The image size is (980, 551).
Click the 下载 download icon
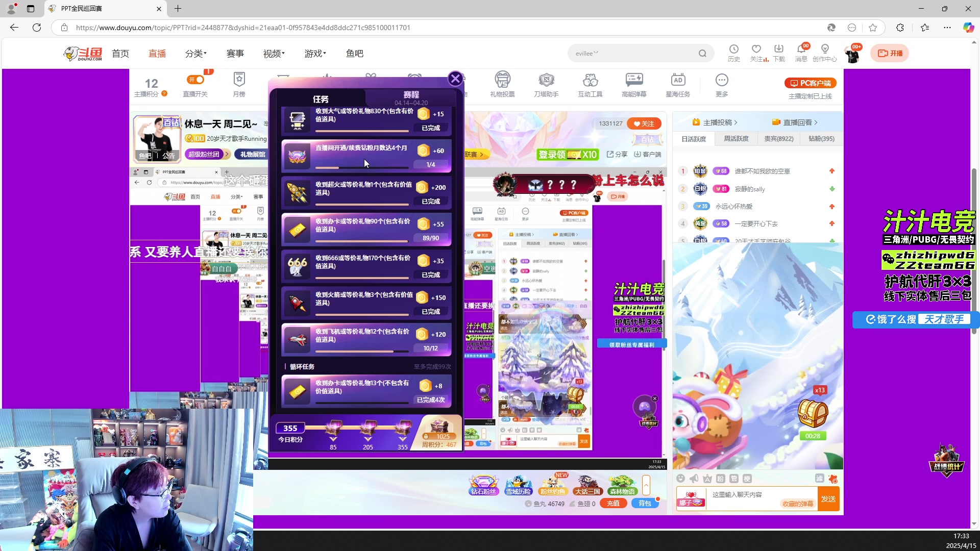coord(779,53)
